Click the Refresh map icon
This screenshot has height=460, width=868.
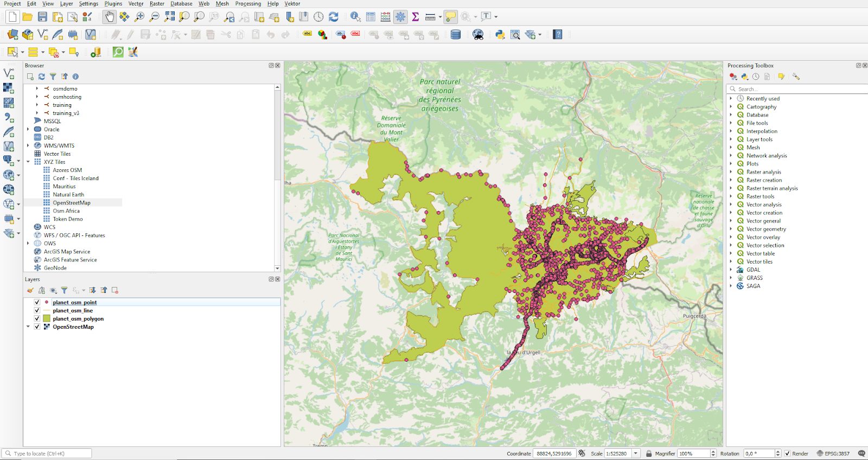point(334,17)
